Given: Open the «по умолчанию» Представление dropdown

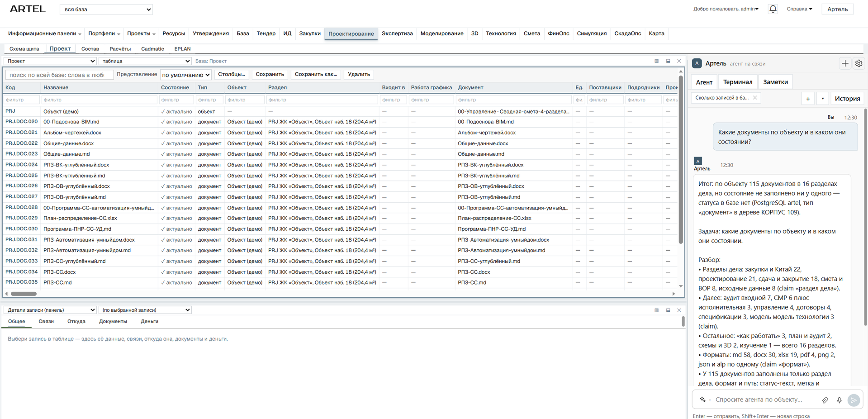Looking at the screenshot, I should [x=186, y=75].
